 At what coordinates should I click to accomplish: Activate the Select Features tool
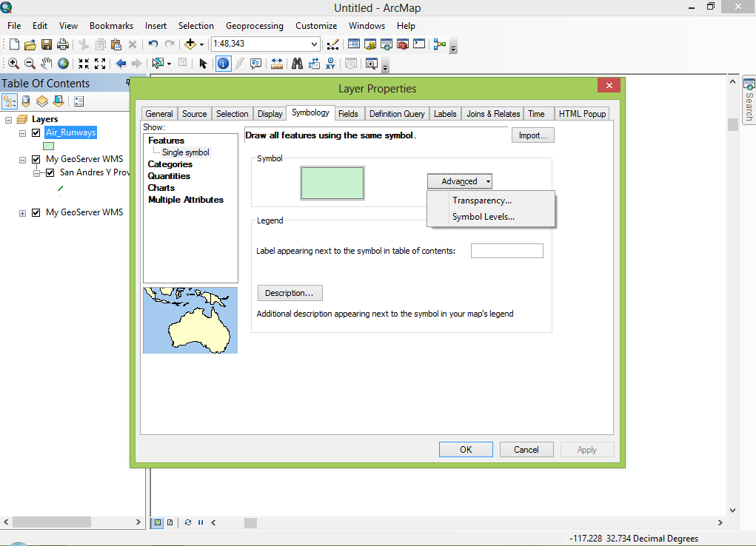tap(158, 63)
